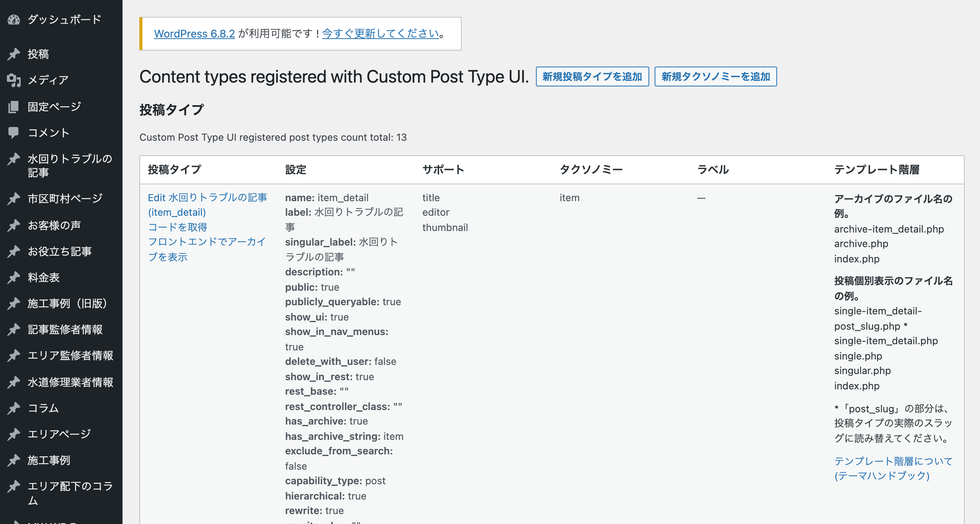Click the pin icon beside 料金表

click(14, 277)
